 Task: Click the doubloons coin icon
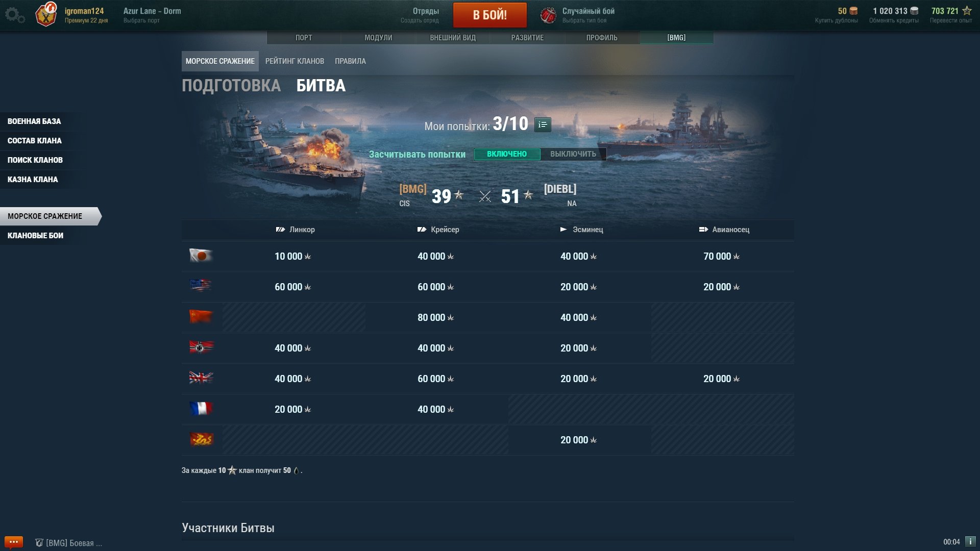(x=853, y=11)
